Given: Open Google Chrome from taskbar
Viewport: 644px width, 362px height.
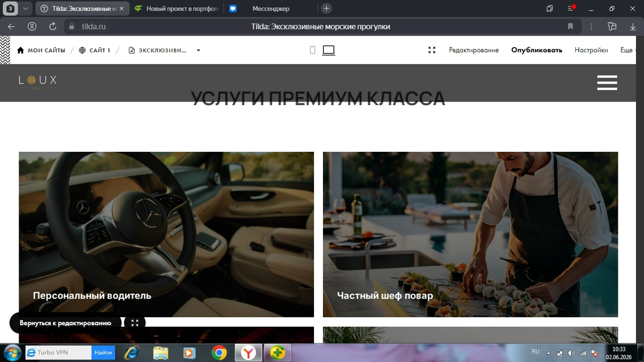Looking at the screenshot, I should click(x=219, y=353).
